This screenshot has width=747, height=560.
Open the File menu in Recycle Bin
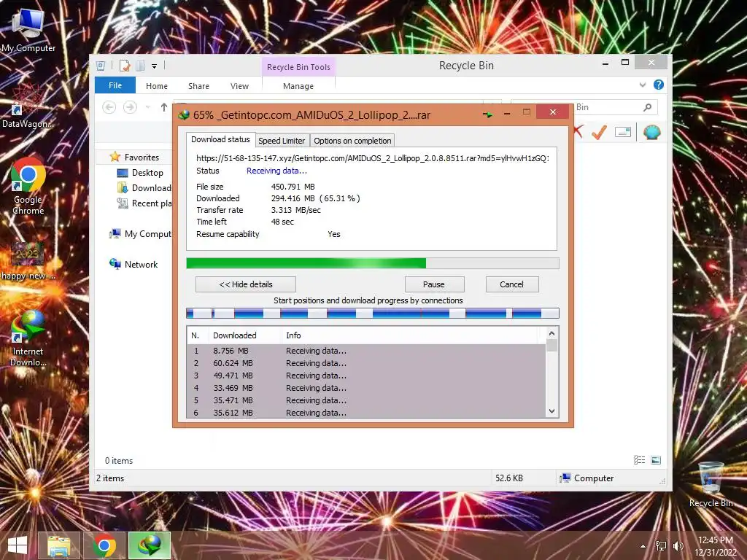pos(115,85)
